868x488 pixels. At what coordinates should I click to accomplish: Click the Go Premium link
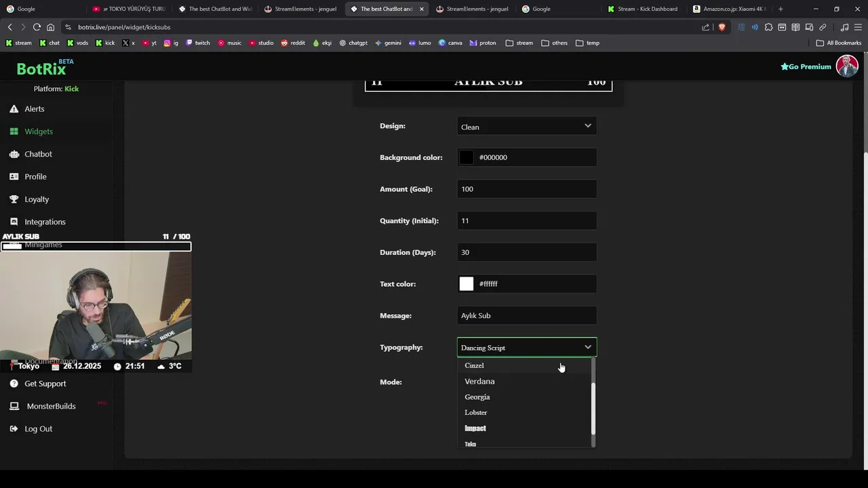click(x=806, y=66)
